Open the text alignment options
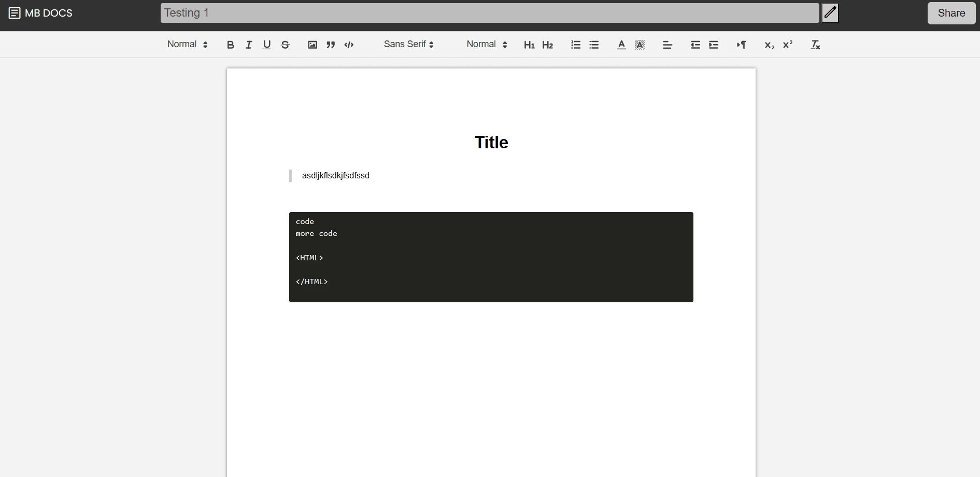This screenshot has height=477, width=980. click(667, 45)
